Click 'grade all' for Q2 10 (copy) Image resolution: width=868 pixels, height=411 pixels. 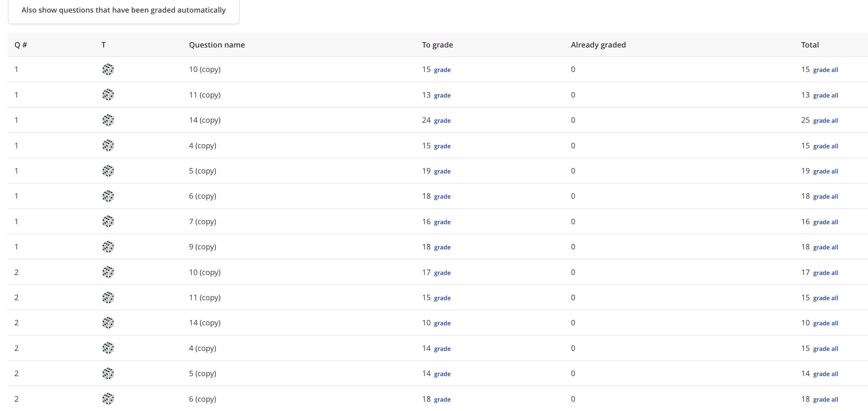point(826,273)
